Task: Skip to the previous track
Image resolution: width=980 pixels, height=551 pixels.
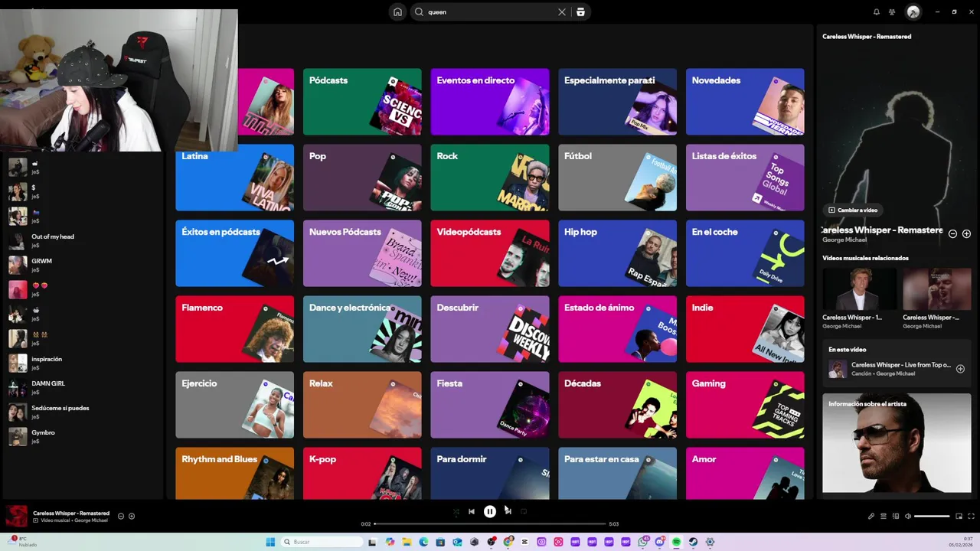Action: [x=472, y=511]
